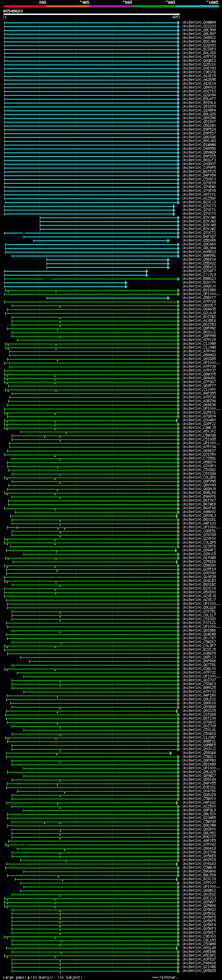222x980 pixels.
Task: Click the label UniRef100_A9TXY1
Action: (x=199, y=194)
